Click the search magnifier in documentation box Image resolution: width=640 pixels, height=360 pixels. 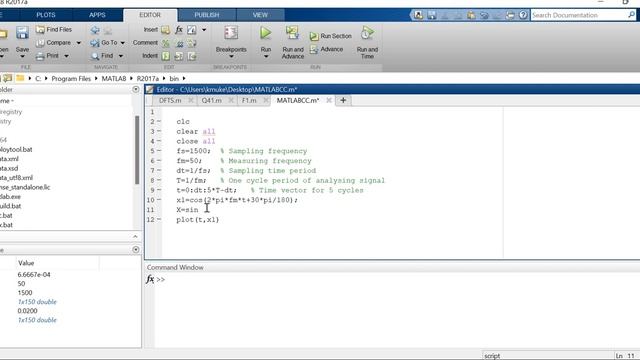click(631, 15)
